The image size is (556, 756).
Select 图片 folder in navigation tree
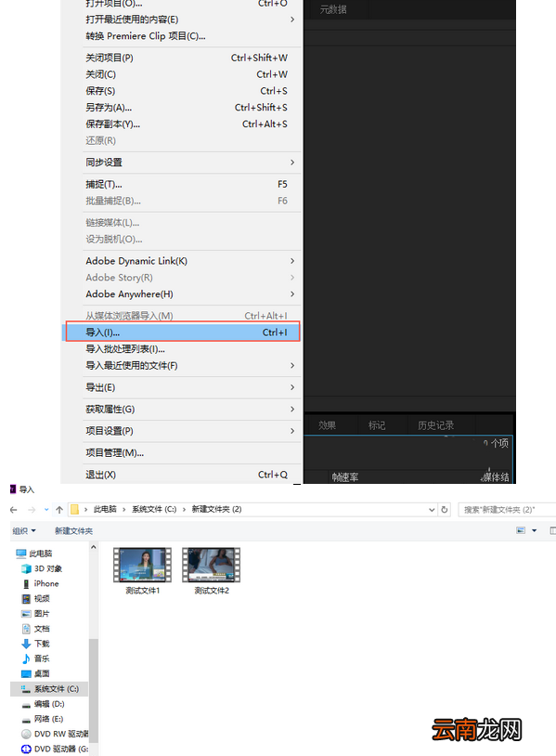click(x=35, y=613)
